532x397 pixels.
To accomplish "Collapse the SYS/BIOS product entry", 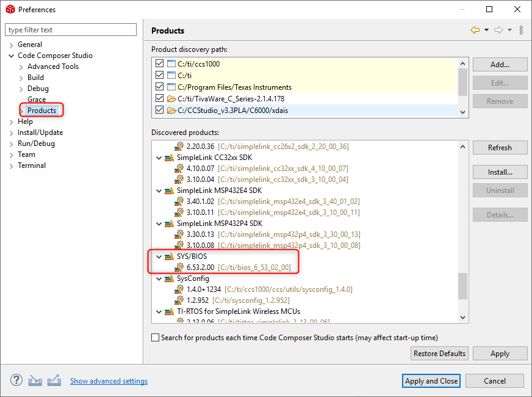I will click(x=159, y=257).
